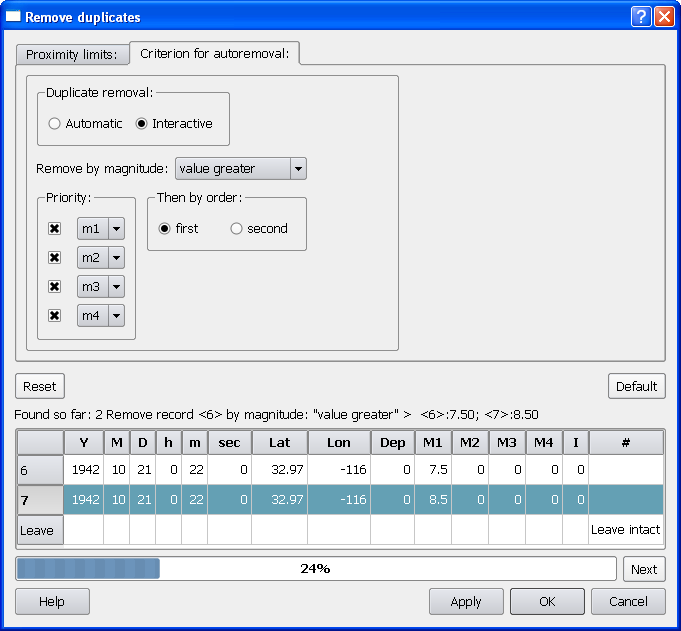
Task: Select row header 6 in table
Action: [40, 470]
